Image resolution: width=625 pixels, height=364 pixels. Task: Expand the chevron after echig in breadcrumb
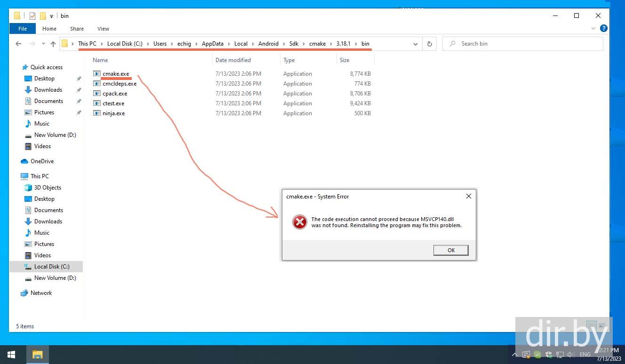coord(196,44)
